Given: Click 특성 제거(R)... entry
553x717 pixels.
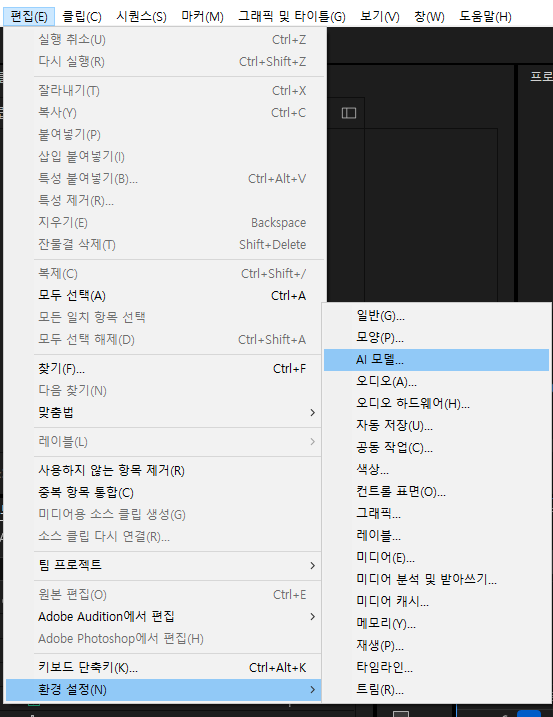Looking at the screenshot, I should tap(164, 200).
